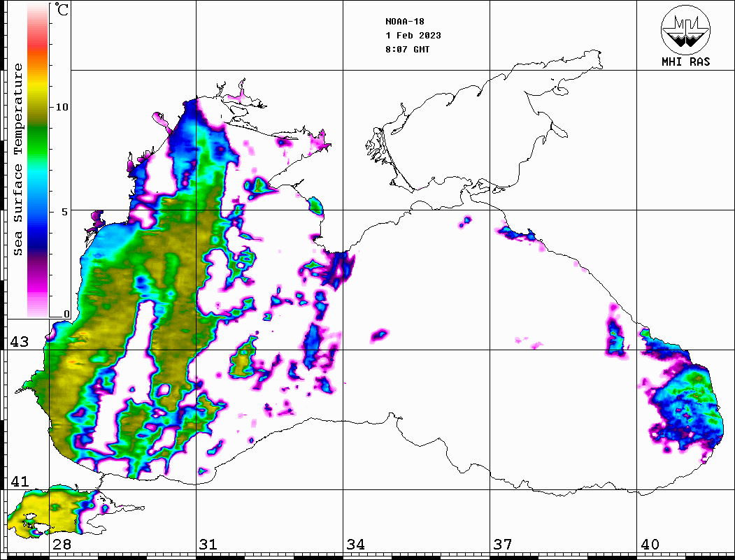Click the "NOAA-18" satellite label
735x560 pixels.
404,22
